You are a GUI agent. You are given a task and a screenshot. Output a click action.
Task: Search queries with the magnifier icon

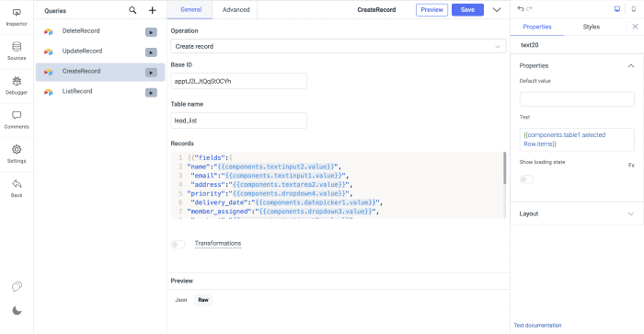(x=132, y=10)
